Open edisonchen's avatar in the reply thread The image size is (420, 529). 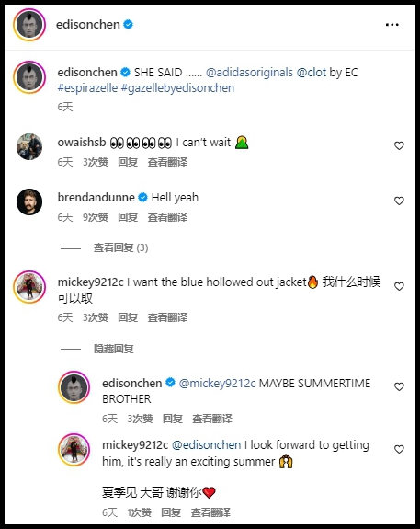coord(74,387)
